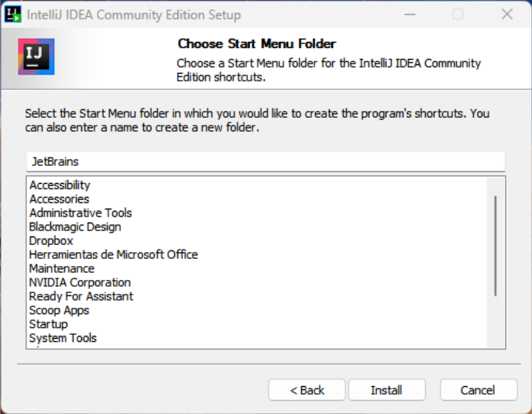Click the folder list vertical scrollbar
532x414 pixels.
tap(496, 245)
